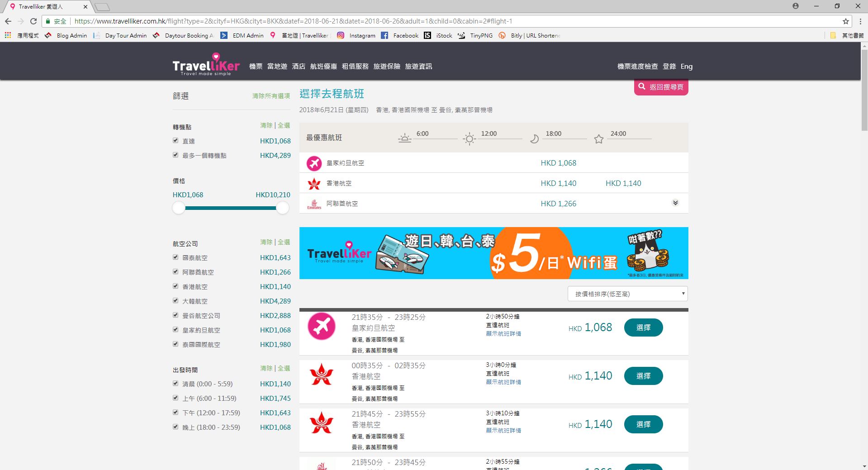Open the TinyPNG panda bookmark
868x470 pixels.
(x=475, y=35)
